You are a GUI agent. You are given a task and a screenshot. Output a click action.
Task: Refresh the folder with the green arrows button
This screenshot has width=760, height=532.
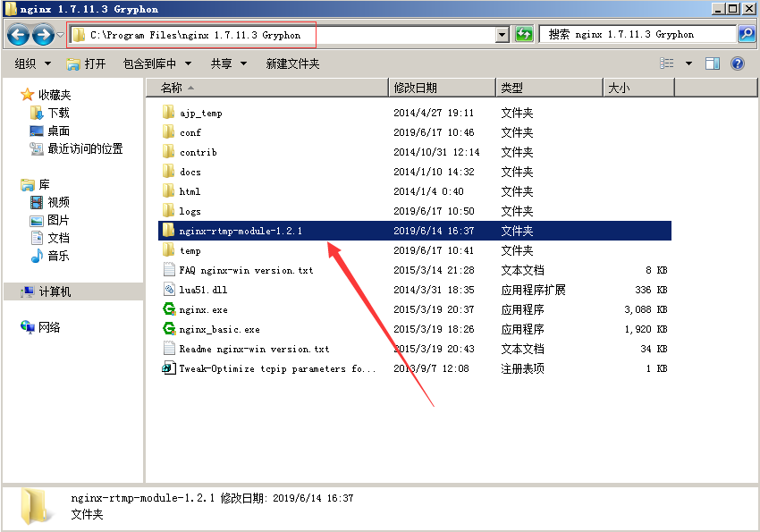(x=524, y=35)
